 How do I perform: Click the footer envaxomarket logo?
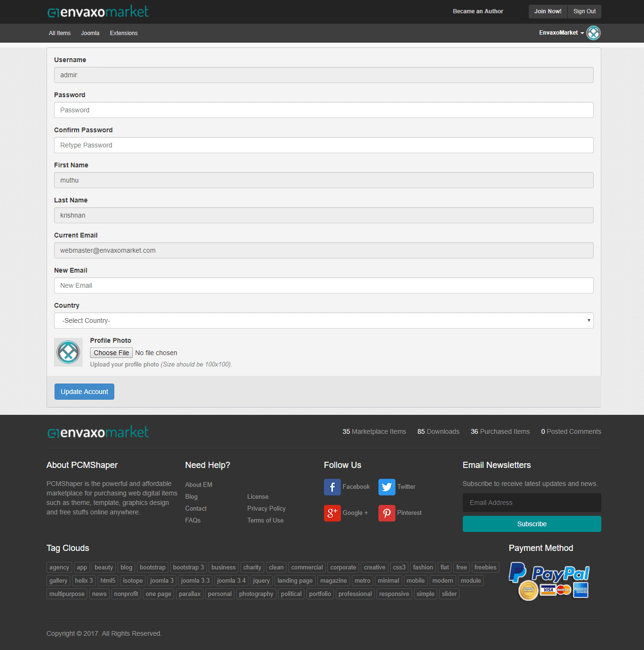click(98, 432)
